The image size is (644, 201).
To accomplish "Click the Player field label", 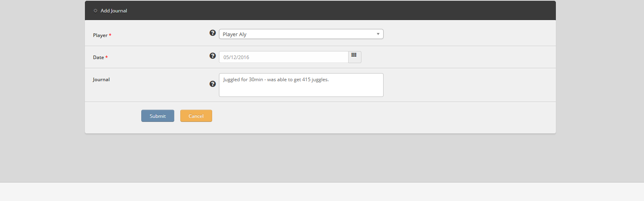I will point(100,35).
